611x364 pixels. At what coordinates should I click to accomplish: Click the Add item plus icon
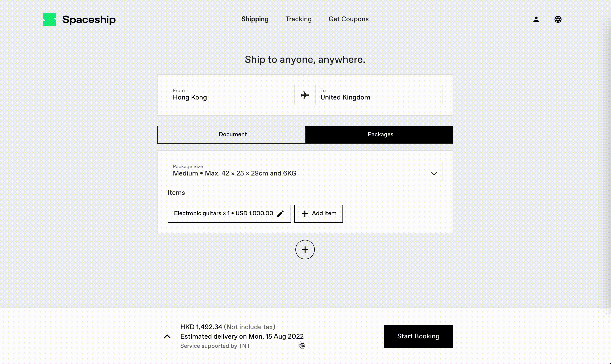(305, 213)
